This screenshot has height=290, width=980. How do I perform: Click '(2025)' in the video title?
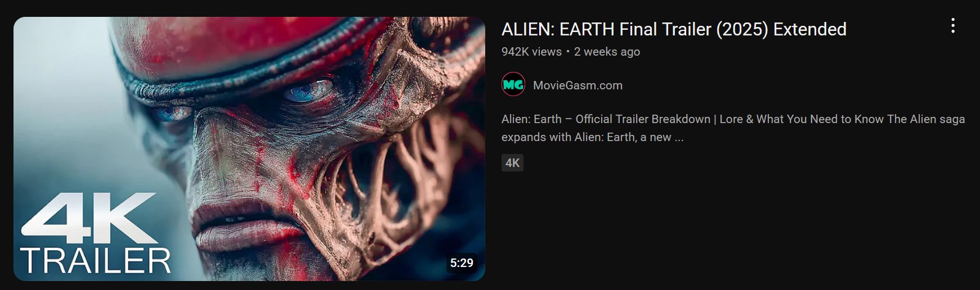click(742, 29)
